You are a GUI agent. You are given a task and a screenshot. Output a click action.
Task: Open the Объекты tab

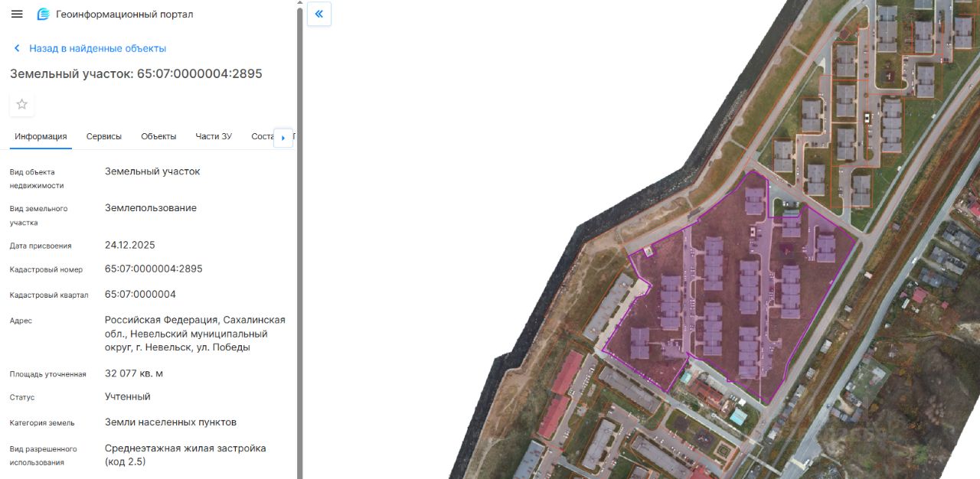[x=158, y=136]
